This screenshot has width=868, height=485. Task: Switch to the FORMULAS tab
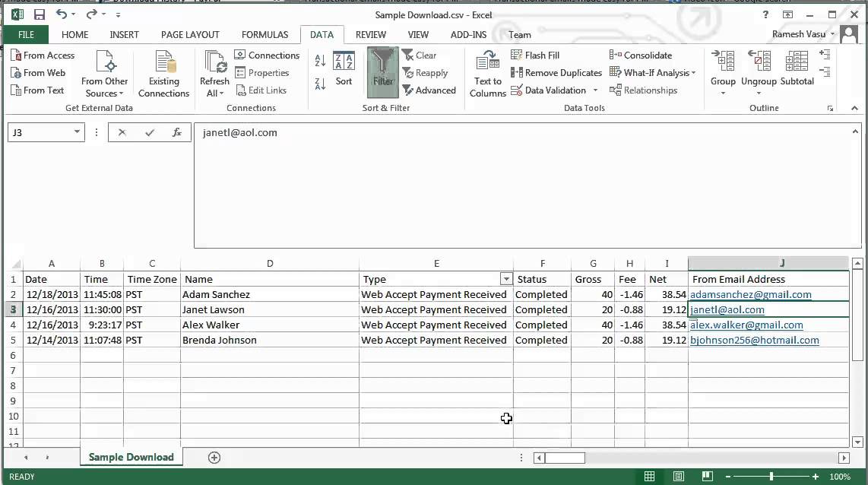(x=265, y=34)
